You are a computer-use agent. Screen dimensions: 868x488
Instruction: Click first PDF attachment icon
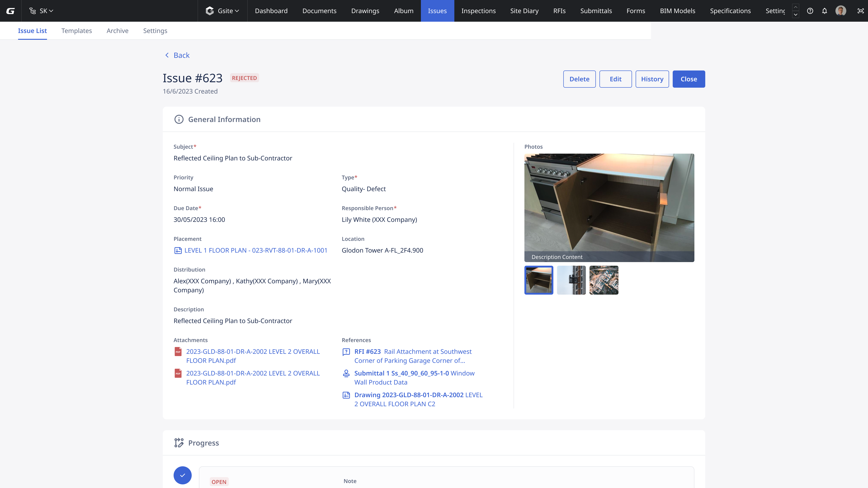[178, 352]
